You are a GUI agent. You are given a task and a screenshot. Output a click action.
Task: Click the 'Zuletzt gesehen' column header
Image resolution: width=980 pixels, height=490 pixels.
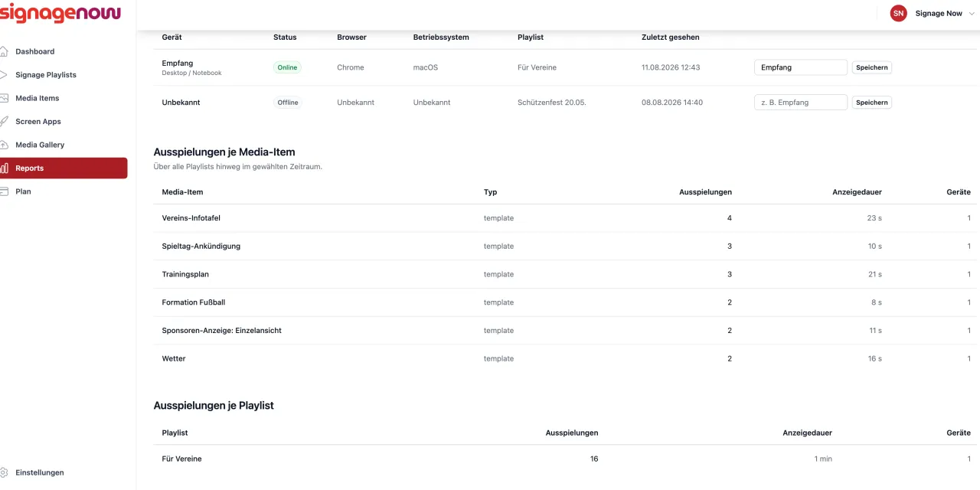point(671,37)
